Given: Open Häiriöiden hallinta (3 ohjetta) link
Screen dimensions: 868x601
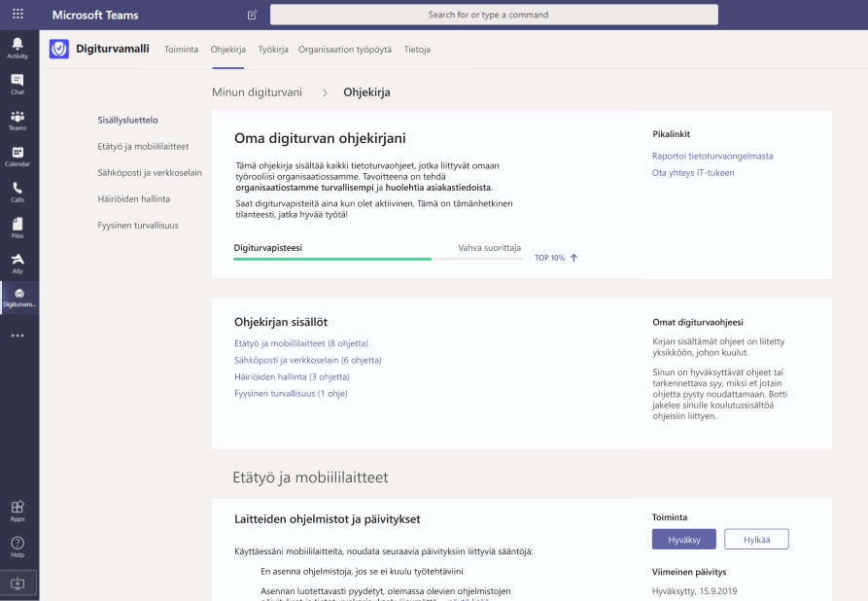Looking at the screenshot, I should coord(292,376).
